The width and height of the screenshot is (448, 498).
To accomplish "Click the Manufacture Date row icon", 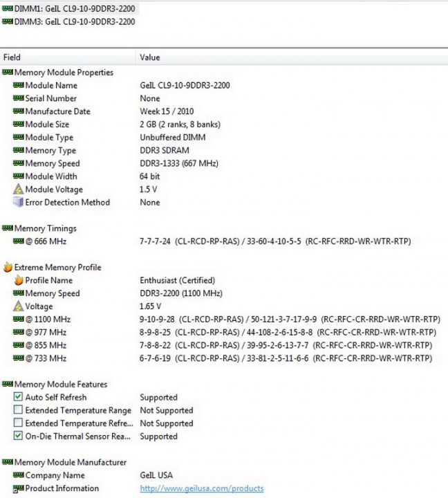I will pyautogui.click(x=19, y=111).
